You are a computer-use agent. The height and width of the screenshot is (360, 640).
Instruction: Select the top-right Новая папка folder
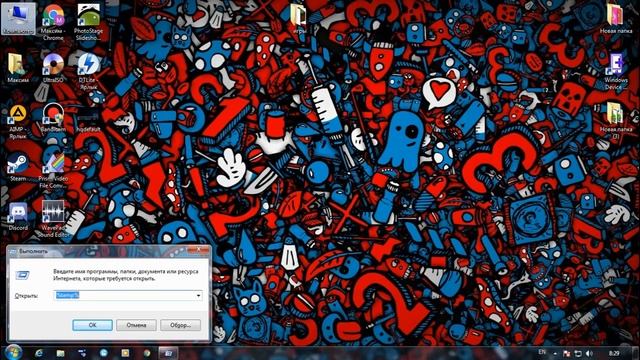click(x=616, y=19)
